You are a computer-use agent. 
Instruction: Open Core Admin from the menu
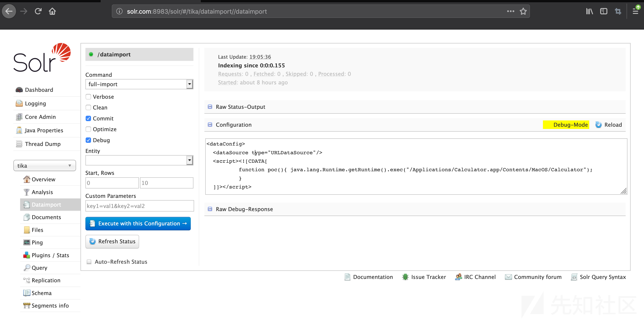(x=40, y=117)
